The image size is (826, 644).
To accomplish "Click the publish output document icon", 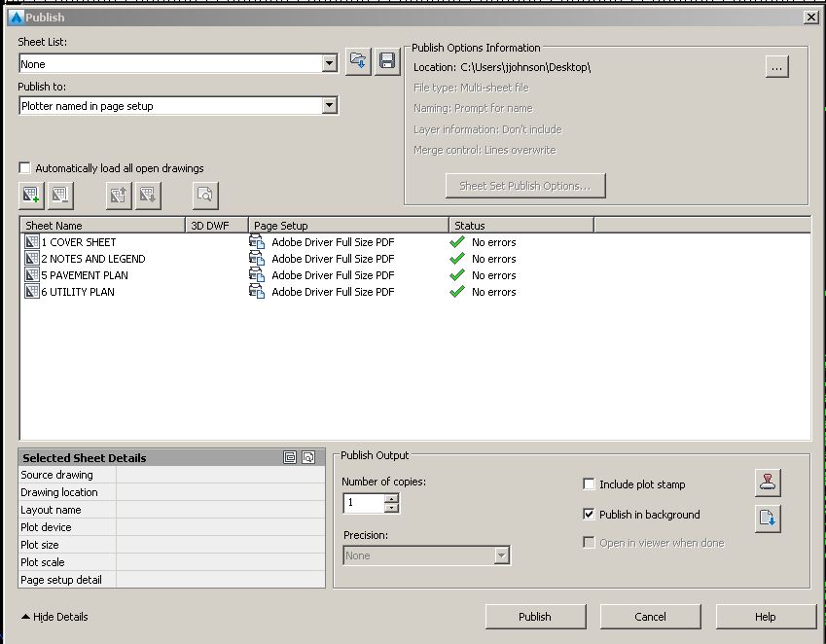I will 768,519.
